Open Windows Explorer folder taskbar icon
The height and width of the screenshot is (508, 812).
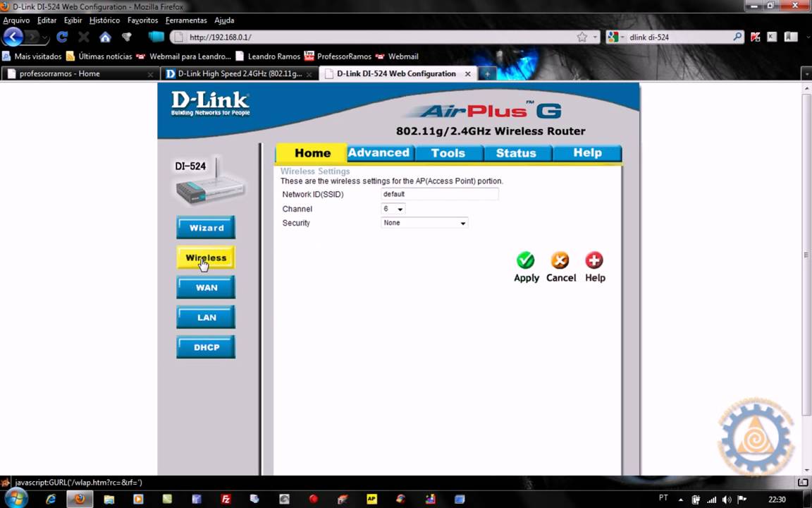[109, 500]
